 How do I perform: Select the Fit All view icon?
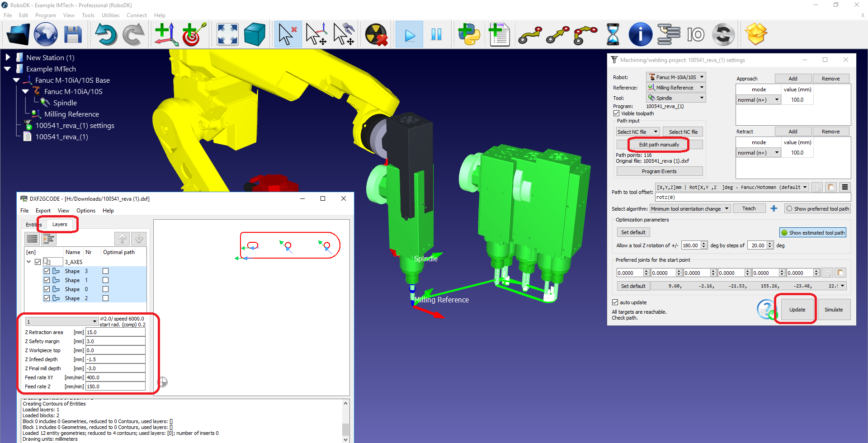[x=227, y=35]
